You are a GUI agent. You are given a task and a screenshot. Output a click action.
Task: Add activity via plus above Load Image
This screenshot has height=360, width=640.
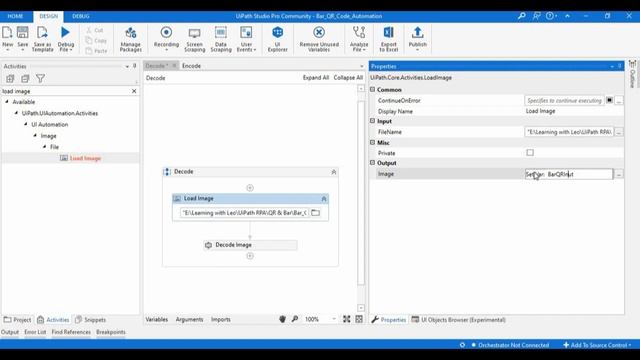(x=250, y=188)
